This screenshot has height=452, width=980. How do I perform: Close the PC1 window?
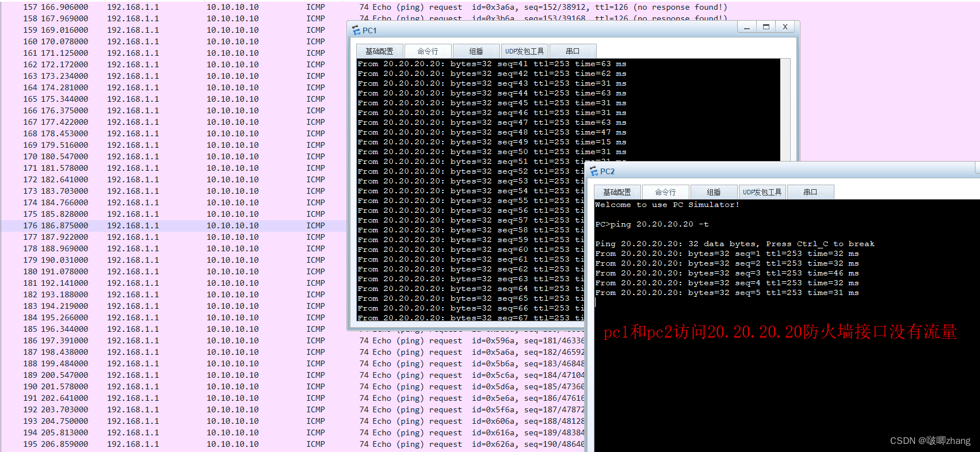[x=785, y=27]
